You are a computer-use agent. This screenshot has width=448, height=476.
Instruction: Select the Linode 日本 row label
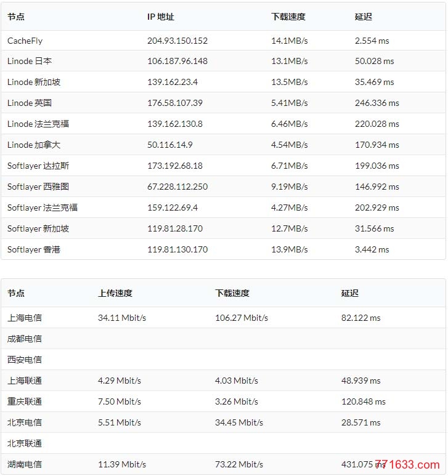pyautogui.click(x=30, y=61)
